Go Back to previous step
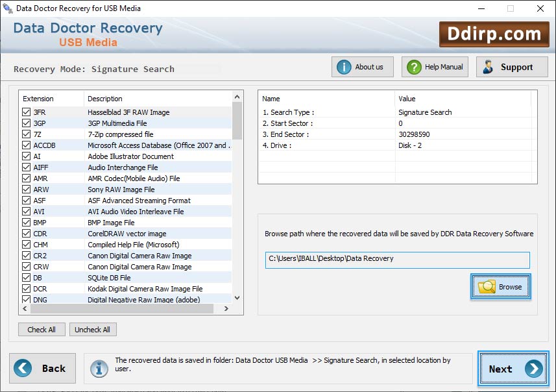The width and height of the screenshot is (556, 392). [x=43, y=368]
